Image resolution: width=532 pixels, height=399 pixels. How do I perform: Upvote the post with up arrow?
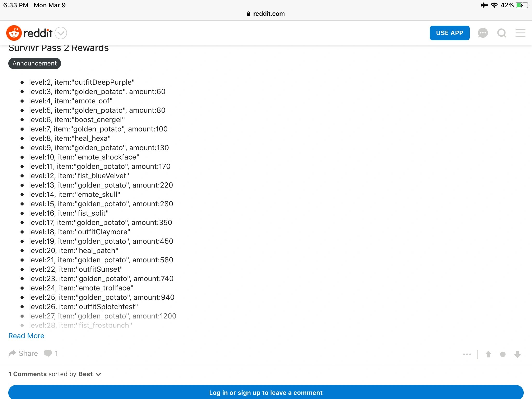(x=488, y=354)
